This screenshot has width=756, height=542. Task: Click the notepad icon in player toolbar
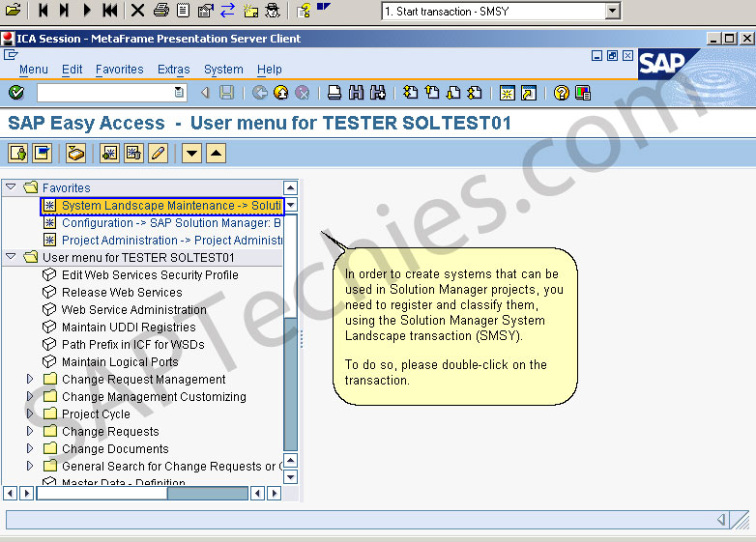pos(184,10)
